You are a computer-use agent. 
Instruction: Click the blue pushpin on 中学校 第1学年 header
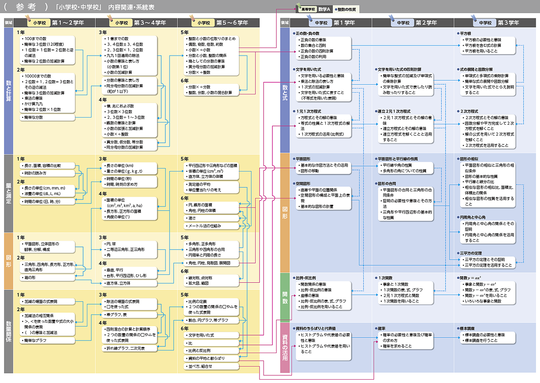(310, 18)
